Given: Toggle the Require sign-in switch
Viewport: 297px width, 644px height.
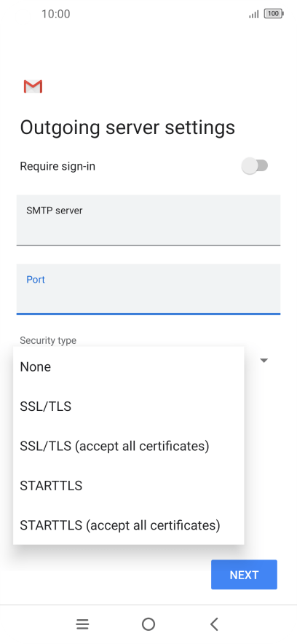Looking at the screenshot, I should (x=255, y=166).
